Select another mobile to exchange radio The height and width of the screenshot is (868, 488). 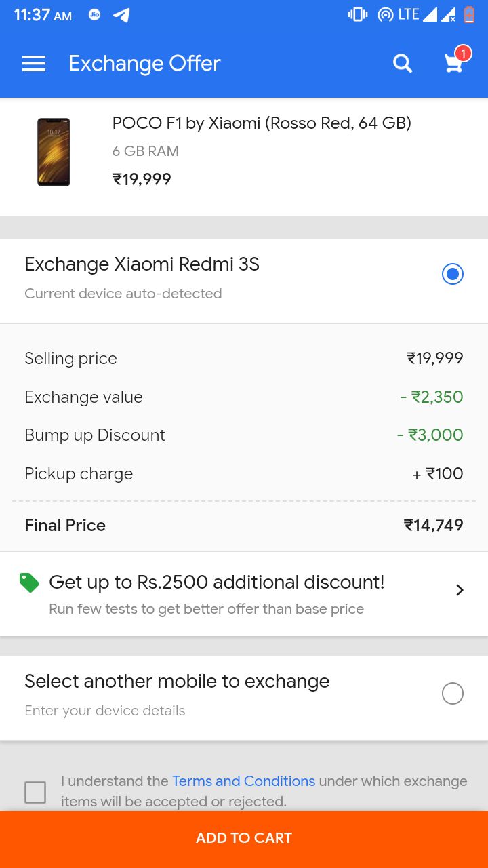[x=452, y=693]
